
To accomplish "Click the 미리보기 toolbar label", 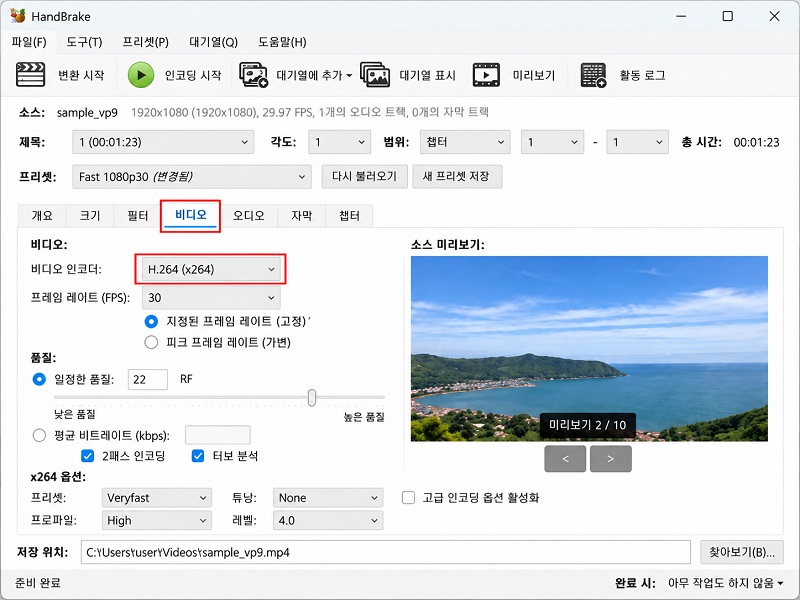I will tap(534, 76).
